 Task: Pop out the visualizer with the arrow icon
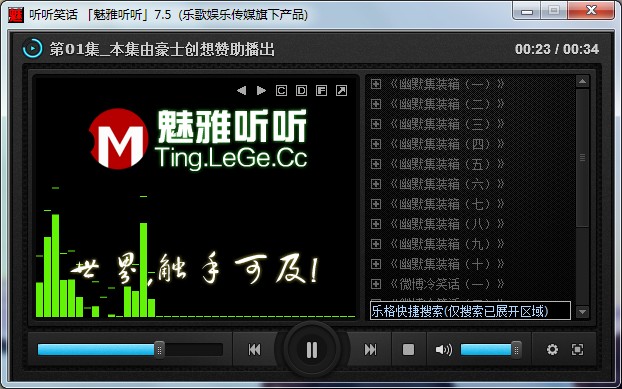point(342,91)
